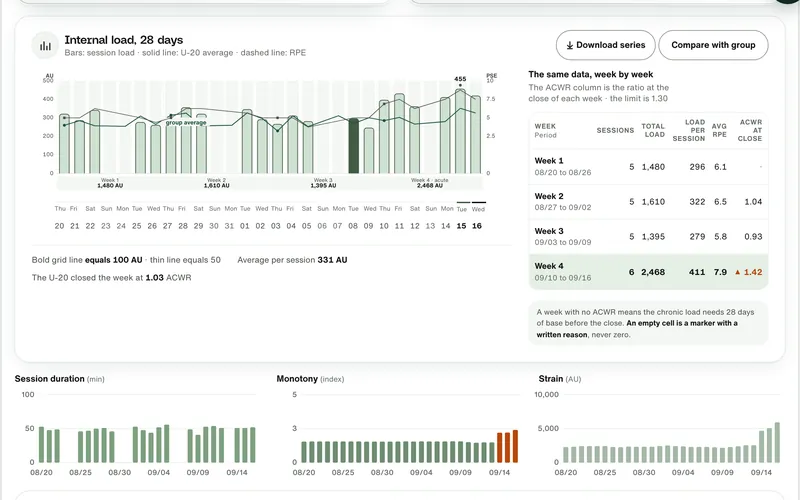The height and width of the screenshot is (500, 800).
Task: Click the 411 load per session cell
Action: pos(697,272)
